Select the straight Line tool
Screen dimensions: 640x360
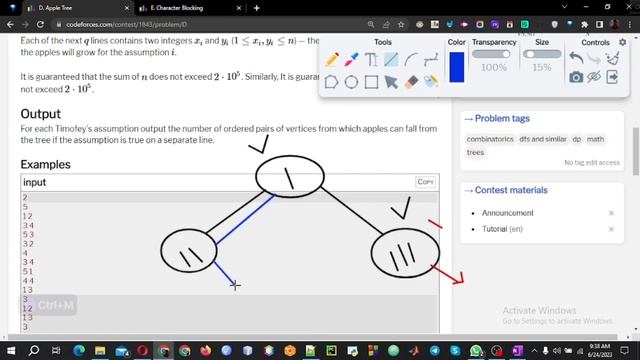click(391, 60)
